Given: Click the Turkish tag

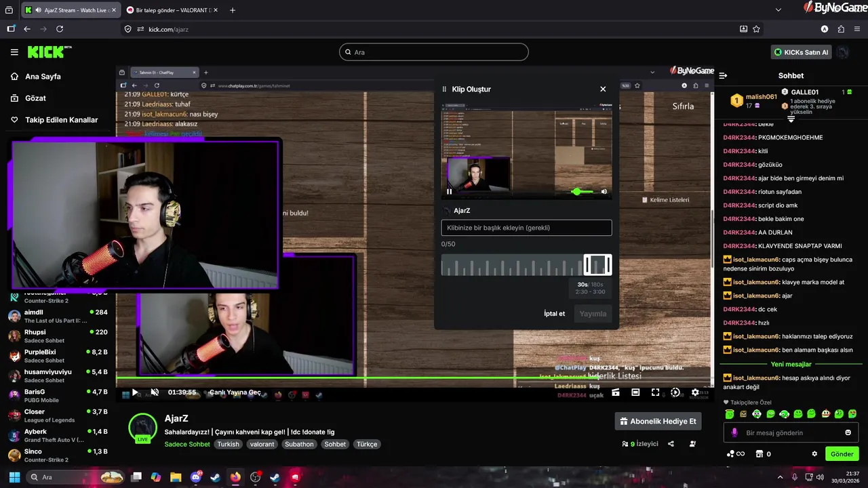Looking at the screenshot, I should coord(228,445).
